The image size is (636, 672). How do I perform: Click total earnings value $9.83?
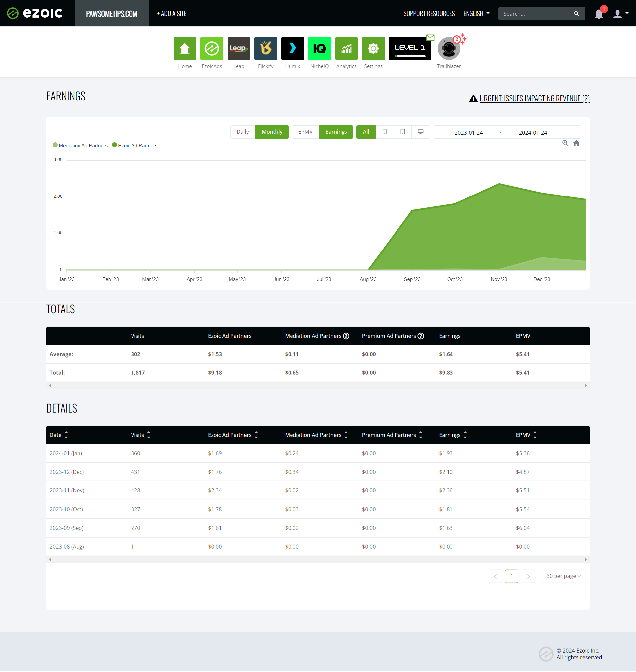click(446, 373)
